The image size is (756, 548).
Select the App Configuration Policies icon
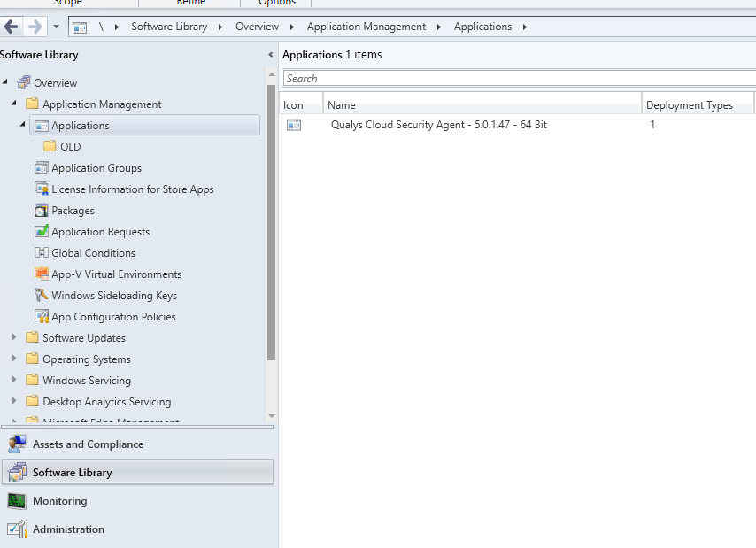[x=41, y=317]
